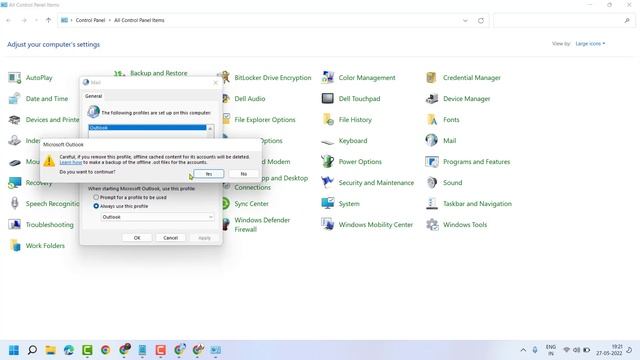Image resolution: width=640 pixels, height=360 pixels.
Task: Close the Mail dialog window
Action: (216, 82)
